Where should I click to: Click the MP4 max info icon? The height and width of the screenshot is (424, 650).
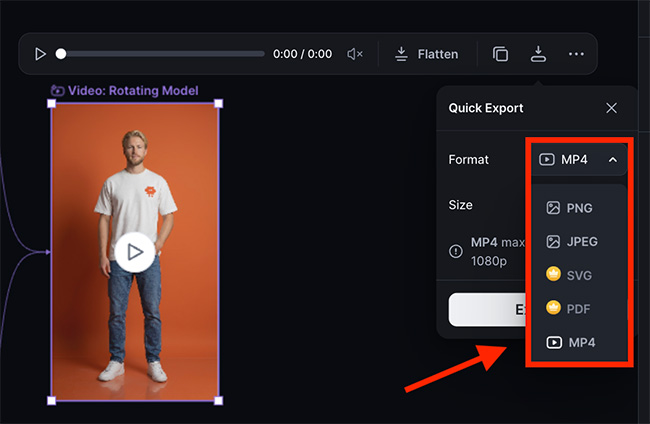point(456,251)
